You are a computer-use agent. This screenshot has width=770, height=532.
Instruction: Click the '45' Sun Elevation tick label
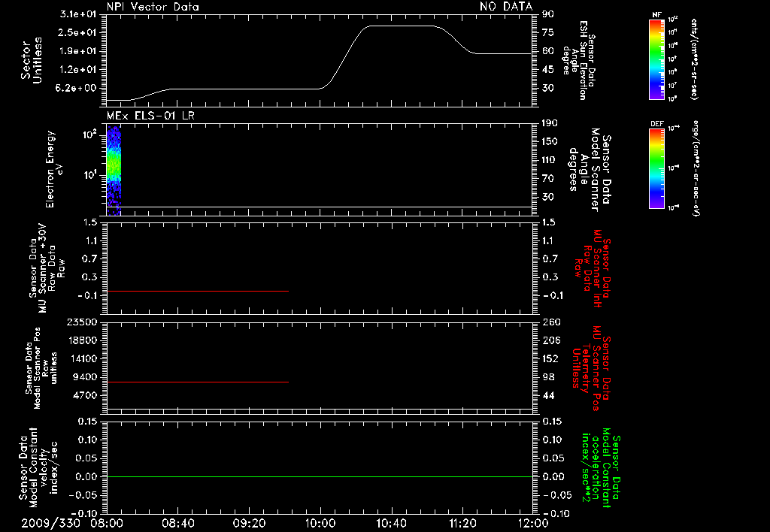[548, 70]
